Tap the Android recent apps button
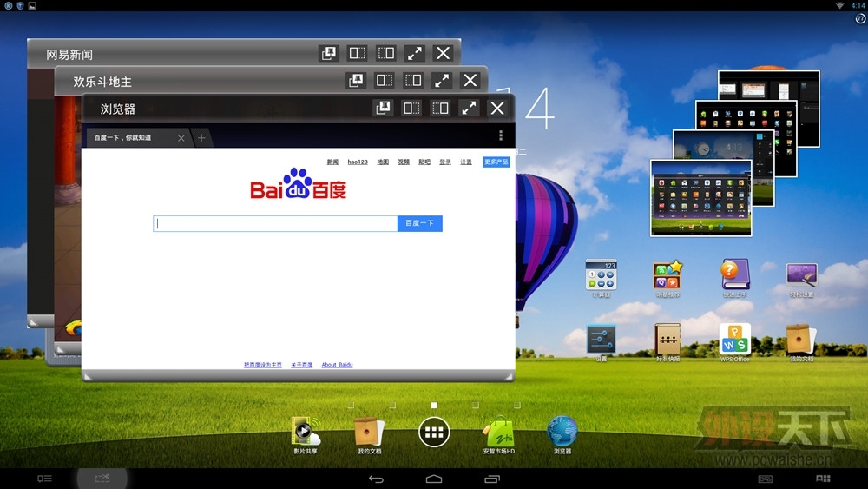The image size is (868, 489). click(x=492, y=479)
